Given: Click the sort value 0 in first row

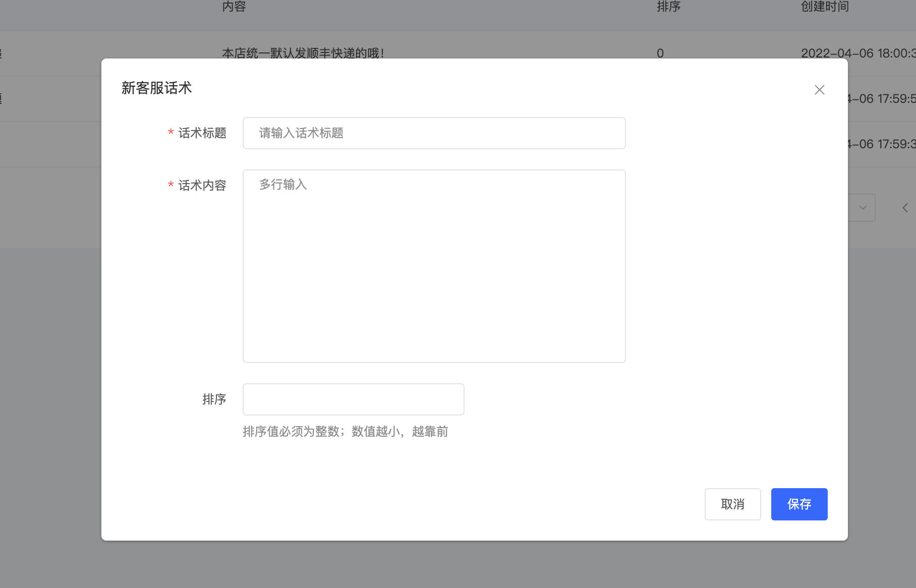Looking at the screenshot, I should tap(660, 53).
